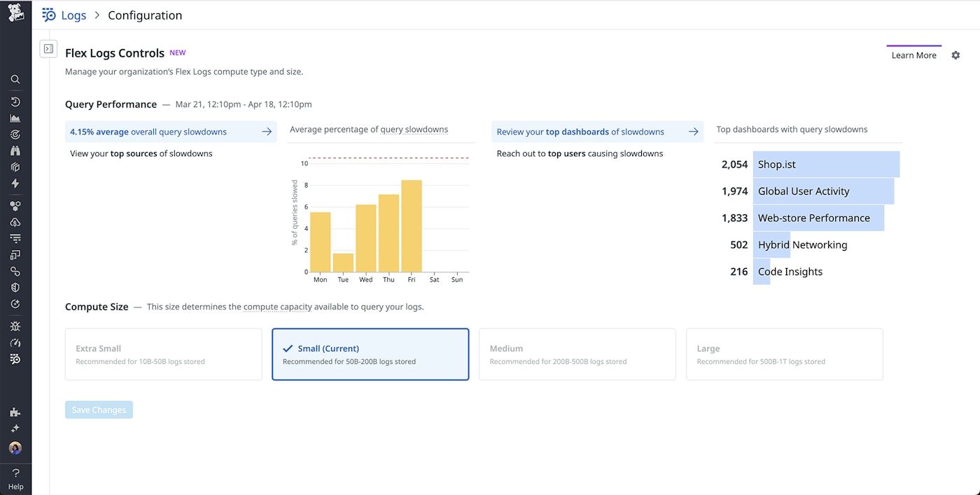Open the cloud cost dollar icon

point(15,222)
